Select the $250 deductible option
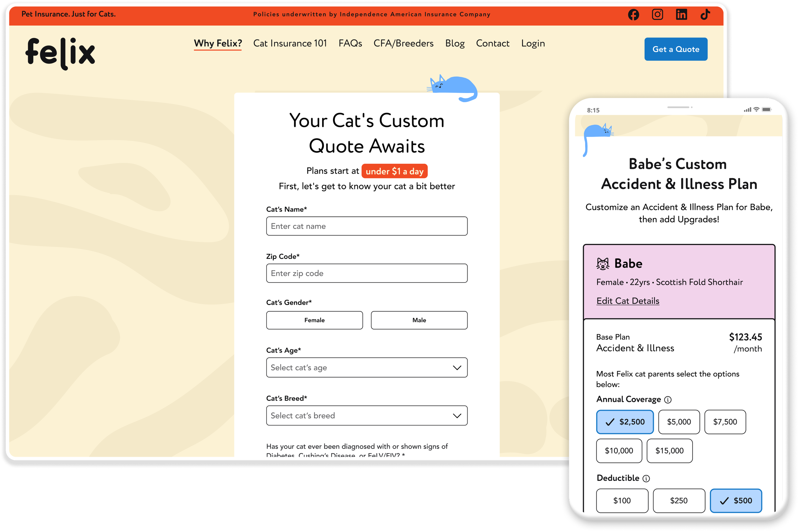Viewport: 799px width, 532px height. click(x=679, y=500)
